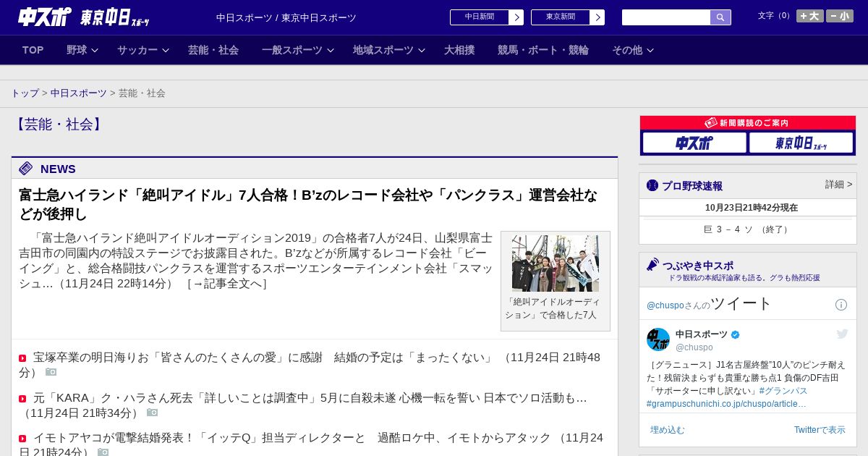This screenshot has height=456, width=868.
Task: Open the 一般スポーツ menu item
Action: 292,50
